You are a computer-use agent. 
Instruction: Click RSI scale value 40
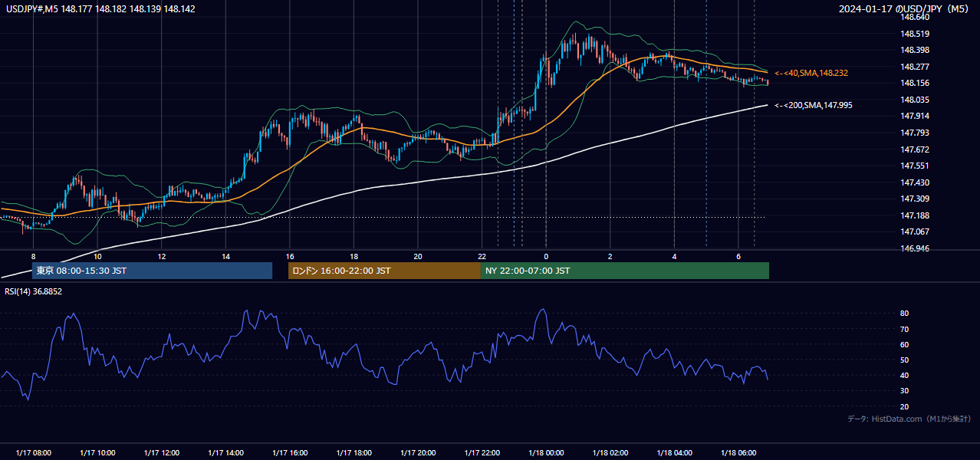click(x=904, y=376)
